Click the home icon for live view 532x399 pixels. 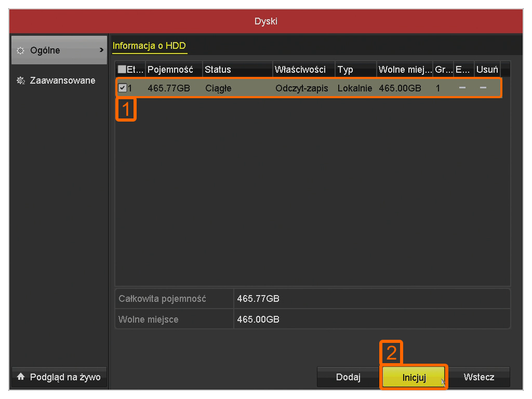20,377
